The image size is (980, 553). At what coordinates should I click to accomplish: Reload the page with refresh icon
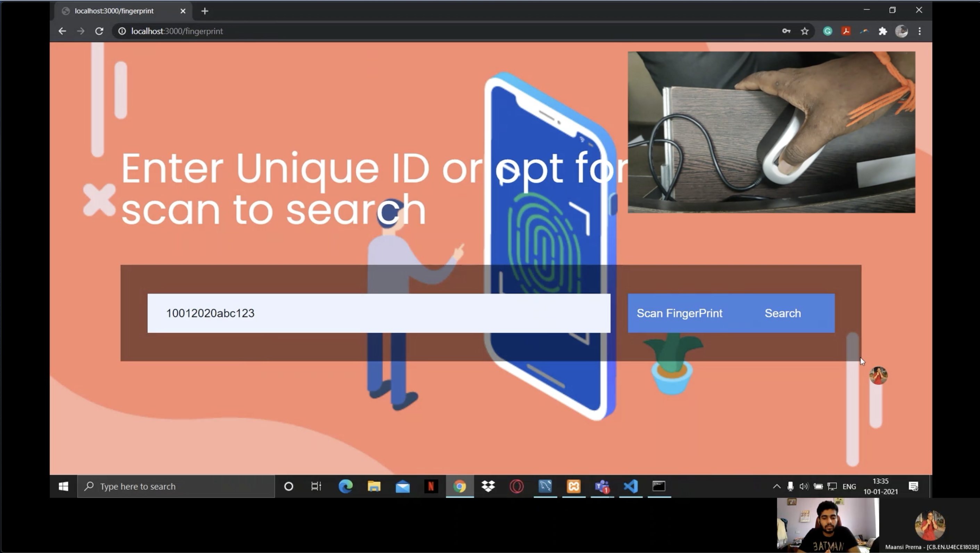(x=99, y=31)
